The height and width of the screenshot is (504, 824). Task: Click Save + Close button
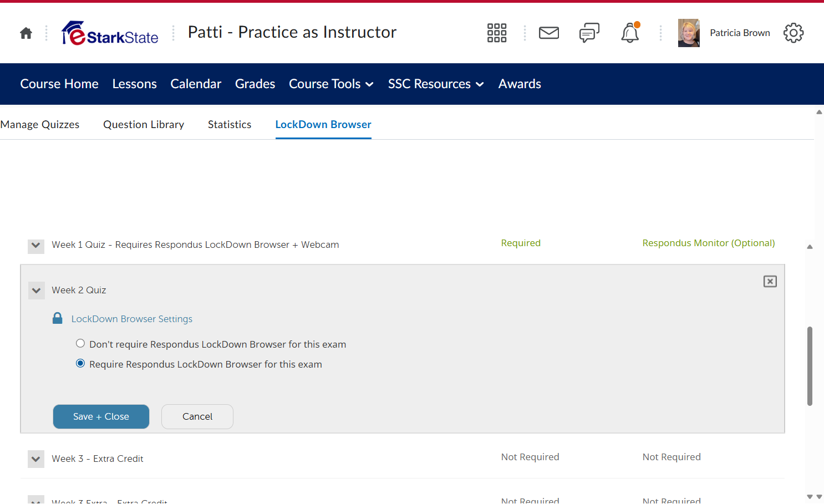coord(101,416)
